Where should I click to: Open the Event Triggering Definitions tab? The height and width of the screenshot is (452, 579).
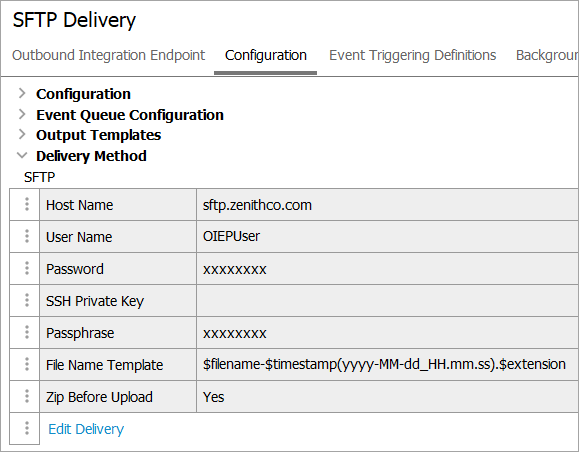click(412, 55)
